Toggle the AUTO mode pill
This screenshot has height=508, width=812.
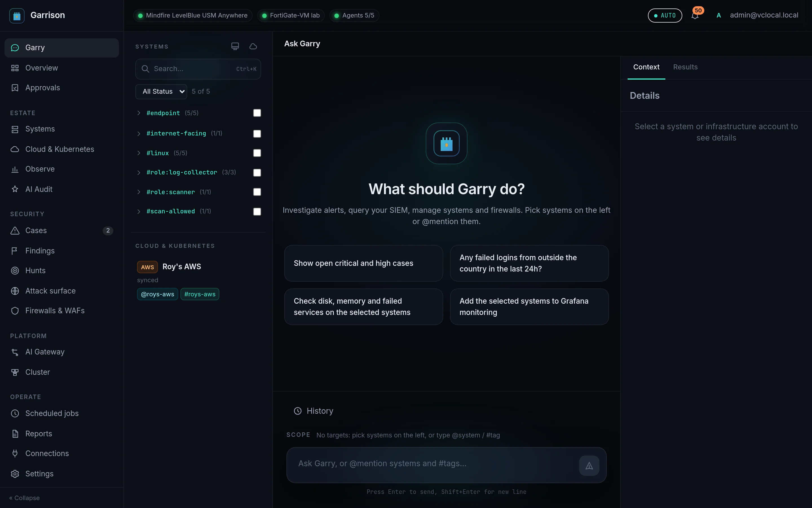665,16
